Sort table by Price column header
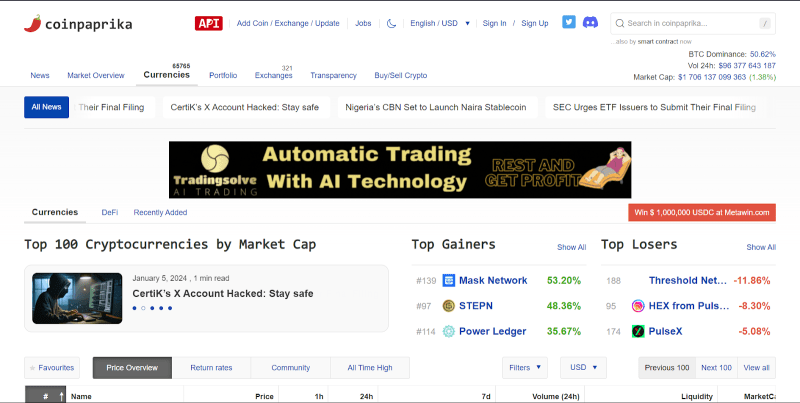 click(264, 396)
